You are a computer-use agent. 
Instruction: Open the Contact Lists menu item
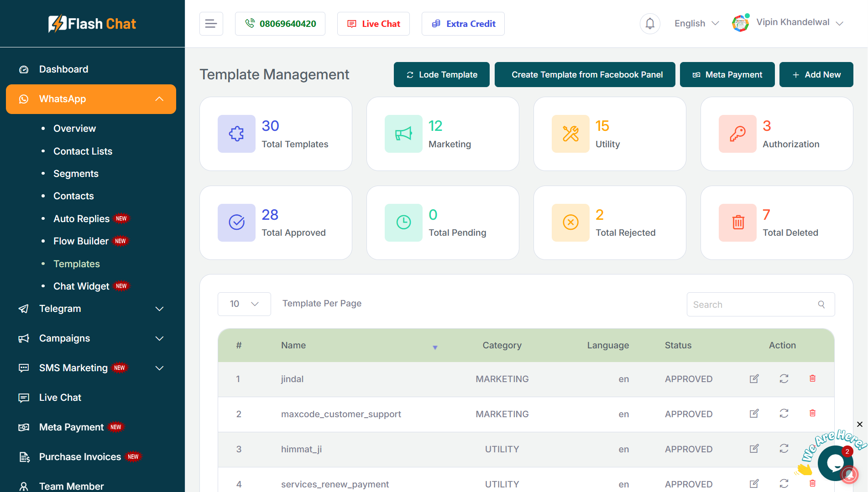(x=83, y=151)
